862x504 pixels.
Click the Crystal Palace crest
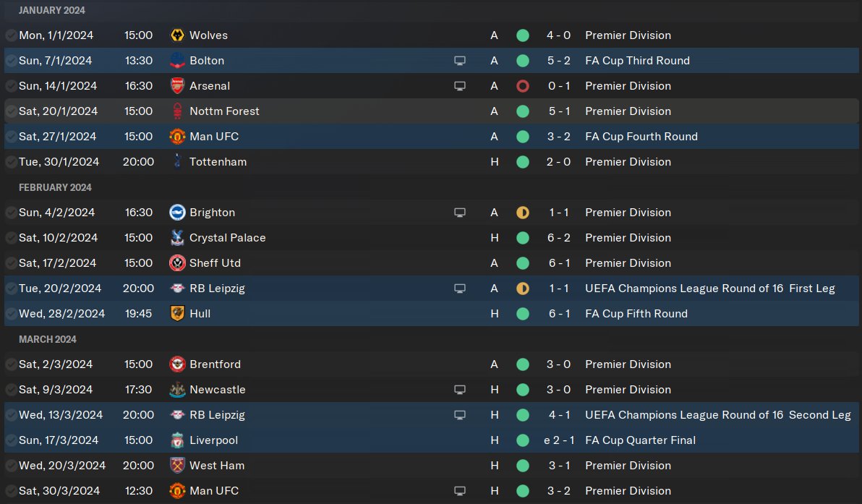pos(177,238)
